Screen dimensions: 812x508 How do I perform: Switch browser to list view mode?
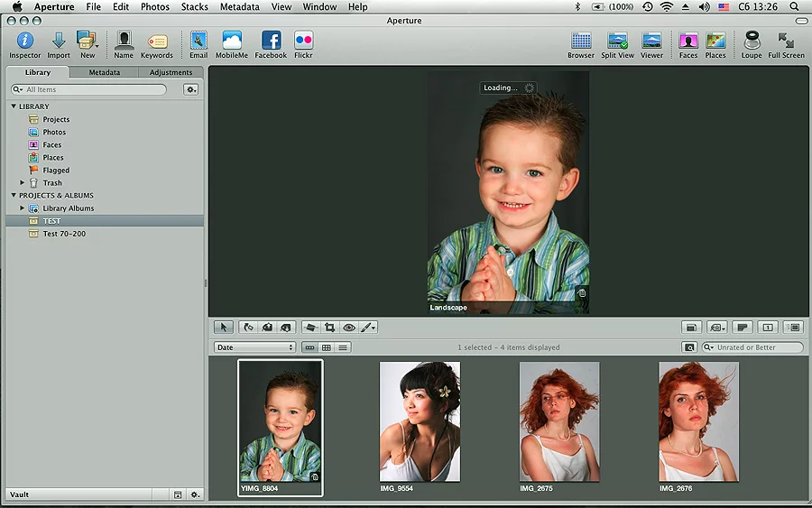pyautogui.click(x=343, y=347)
